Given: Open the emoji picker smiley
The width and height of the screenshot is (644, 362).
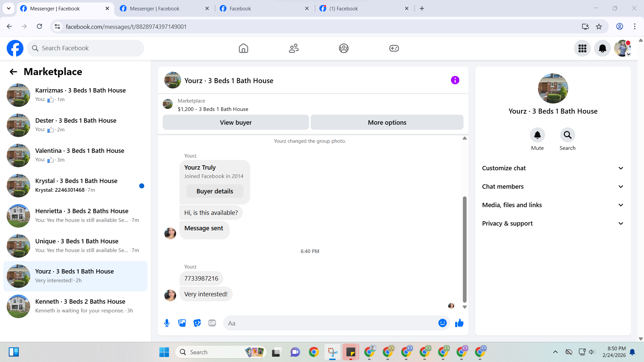Looking at the screenshot, I should pos(442,323).
